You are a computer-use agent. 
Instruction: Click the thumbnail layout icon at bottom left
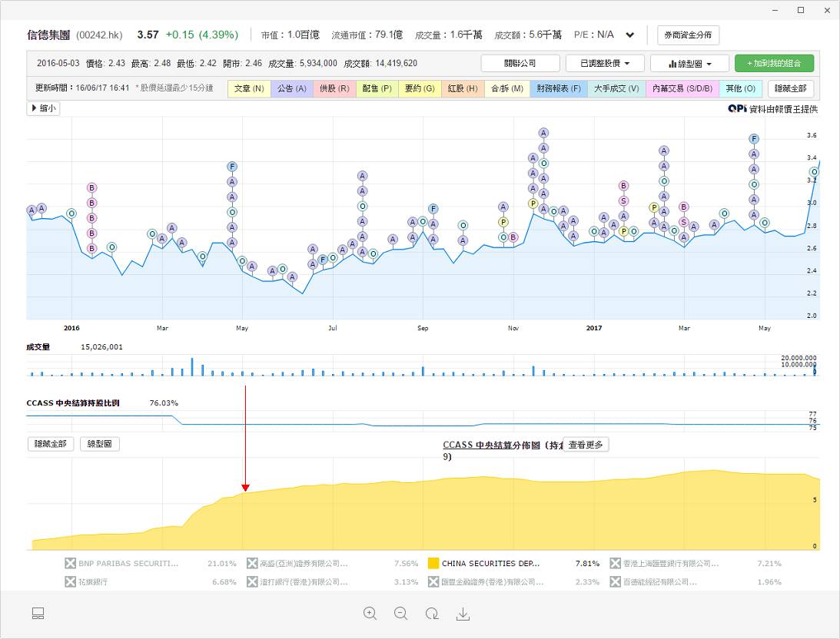click(38, 613)
